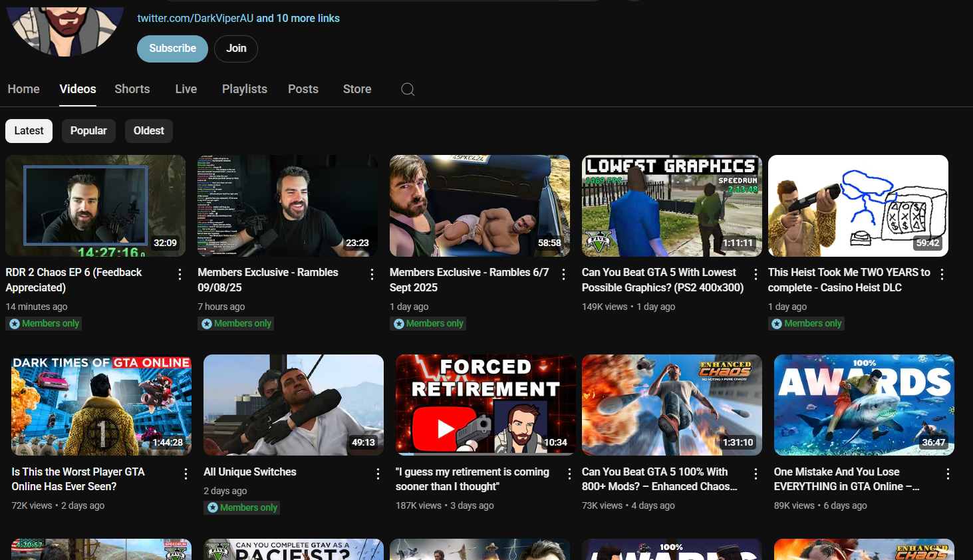Screen dimensions: 973x560
Task: Click '73K views' text under Enhanced Chaos video
Action: tap(602, 505)
